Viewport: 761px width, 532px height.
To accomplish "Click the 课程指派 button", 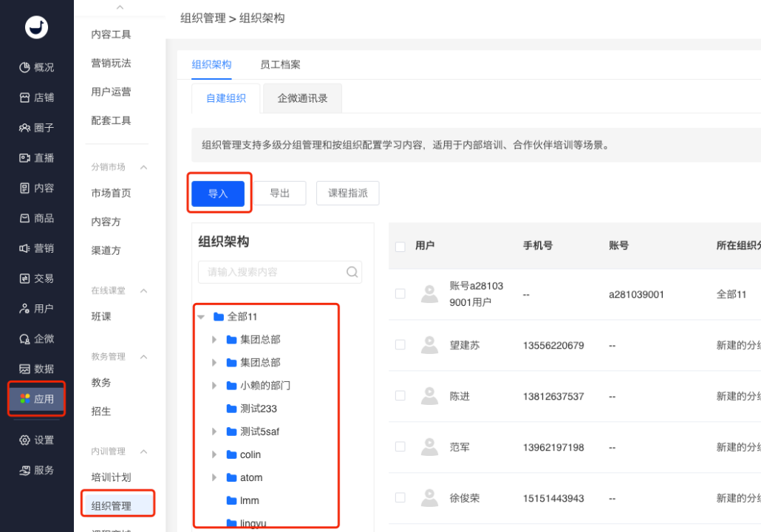I will pyautogui.click(x=347, y=193).
